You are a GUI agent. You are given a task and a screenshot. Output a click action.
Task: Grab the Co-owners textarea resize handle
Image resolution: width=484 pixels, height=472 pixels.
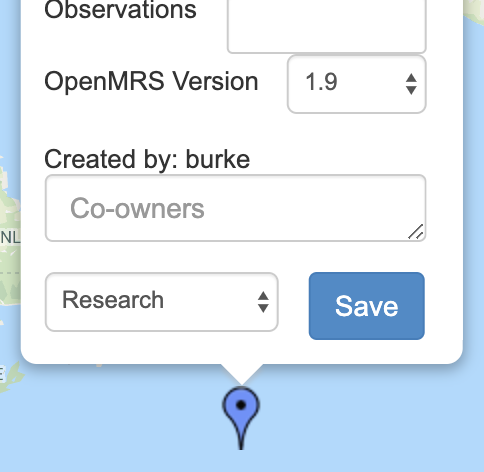coord(416,232)
